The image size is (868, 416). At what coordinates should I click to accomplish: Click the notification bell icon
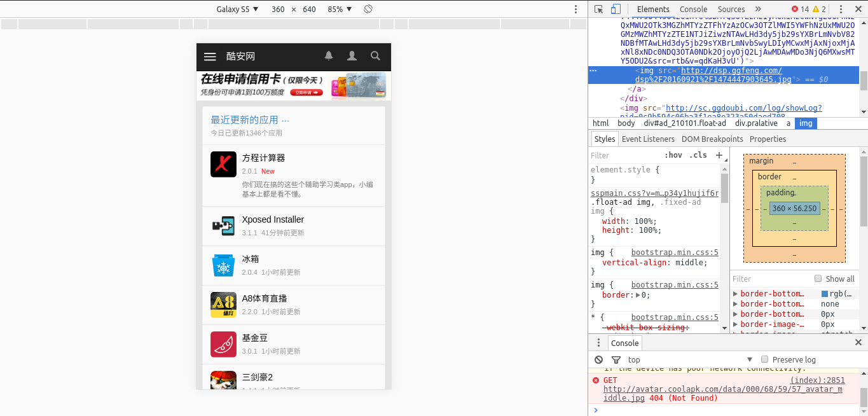click(x=329, y=56)
